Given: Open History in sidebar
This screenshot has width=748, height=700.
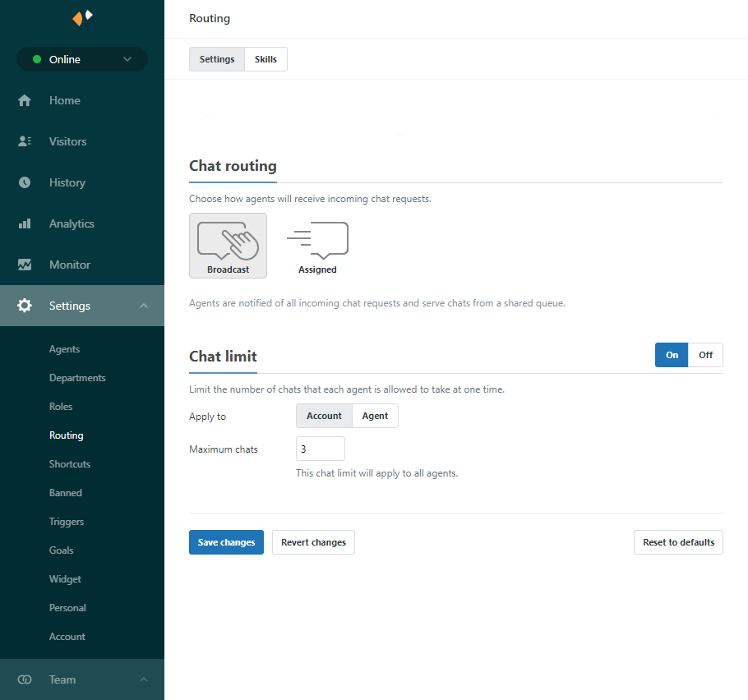Looking at the screenshot, I should pyautogui.click(x=82, y=182).
